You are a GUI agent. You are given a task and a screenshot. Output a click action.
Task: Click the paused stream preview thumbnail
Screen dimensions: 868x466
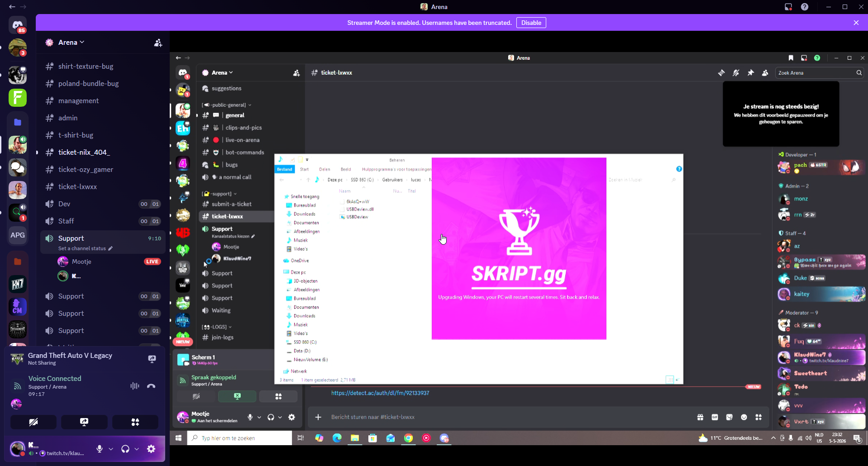click(781, 114)
